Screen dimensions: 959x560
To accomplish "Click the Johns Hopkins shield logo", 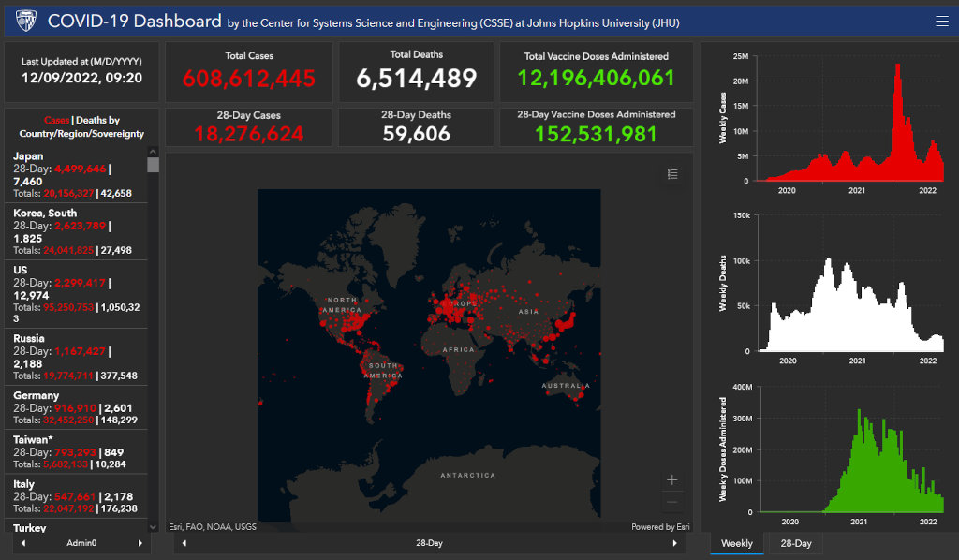I will click(25, 21).
